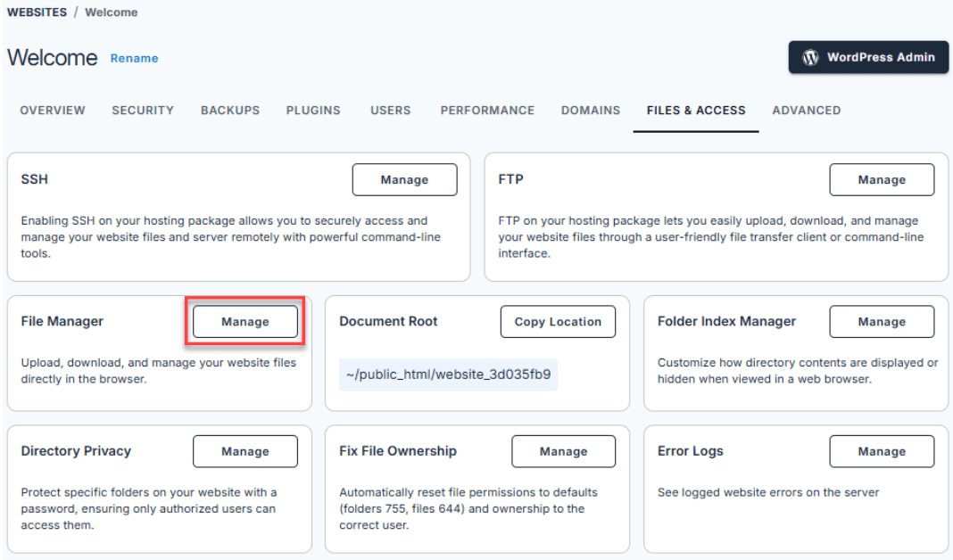This screenshot has height=560, width=953.
Task: Click Manage in the FTP card
Action: point(882,179)
